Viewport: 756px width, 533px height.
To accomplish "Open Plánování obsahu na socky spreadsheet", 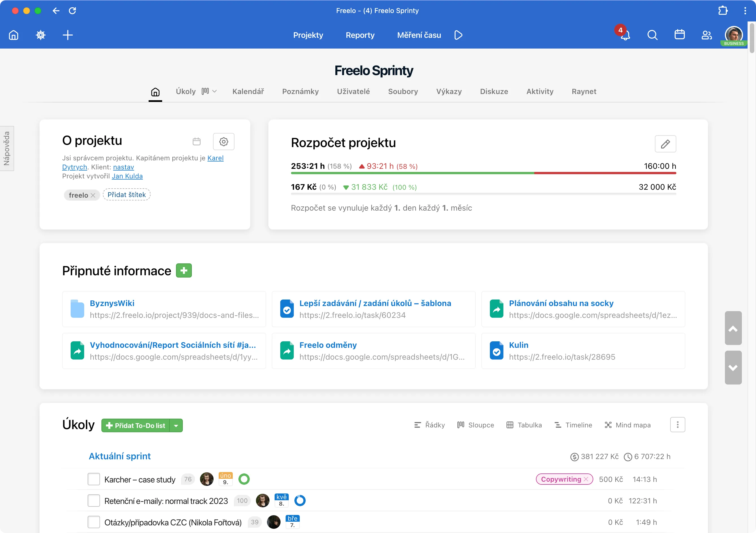I will (x=583, y=309).
